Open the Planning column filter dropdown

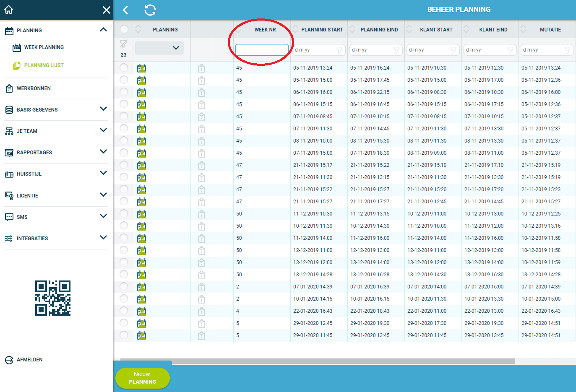point(159,48)
